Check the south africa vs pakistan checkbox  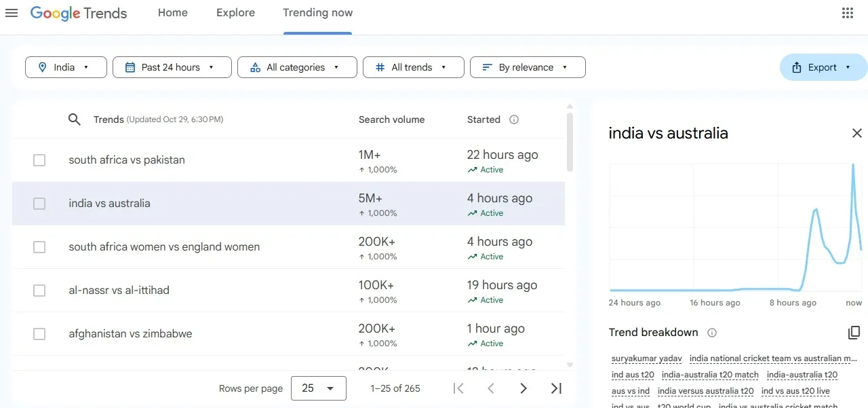click(x=39, y=160)
